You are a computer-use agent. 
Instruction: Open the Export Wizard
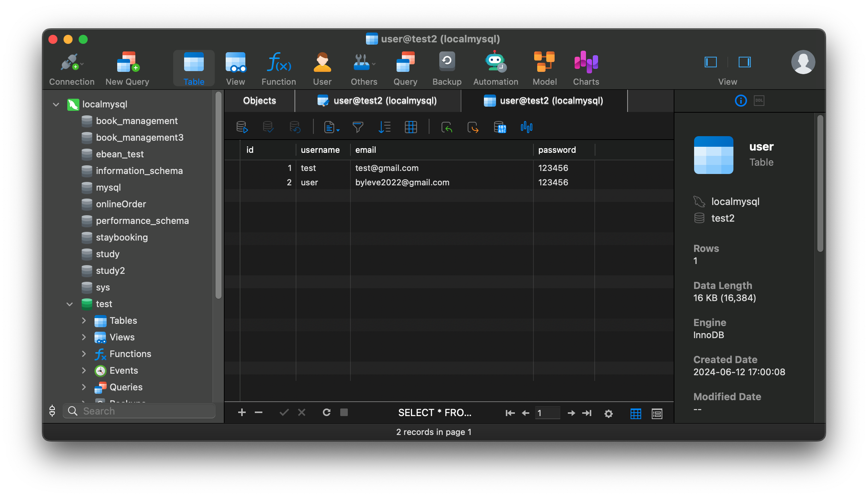tap(473, 127)
